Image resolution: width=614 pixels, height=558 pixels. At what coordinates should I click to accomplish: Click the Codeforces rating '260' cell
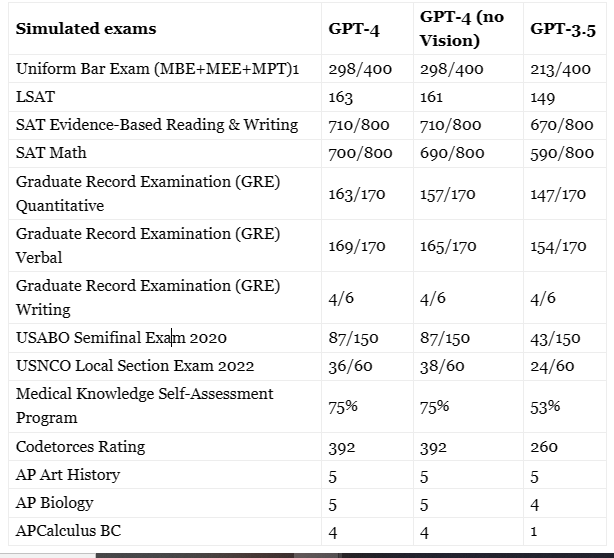point(544,447)
